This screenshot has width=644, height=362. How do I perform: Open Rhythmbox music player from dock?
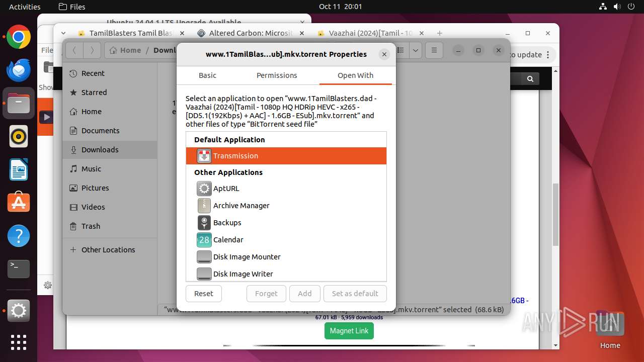coord(19,136)
